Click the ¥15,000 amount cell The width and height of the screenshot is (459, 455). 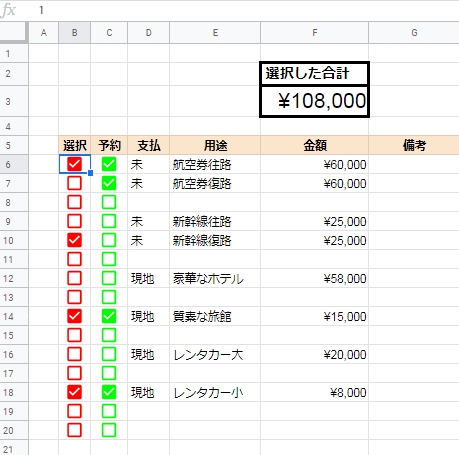(314, 316)
